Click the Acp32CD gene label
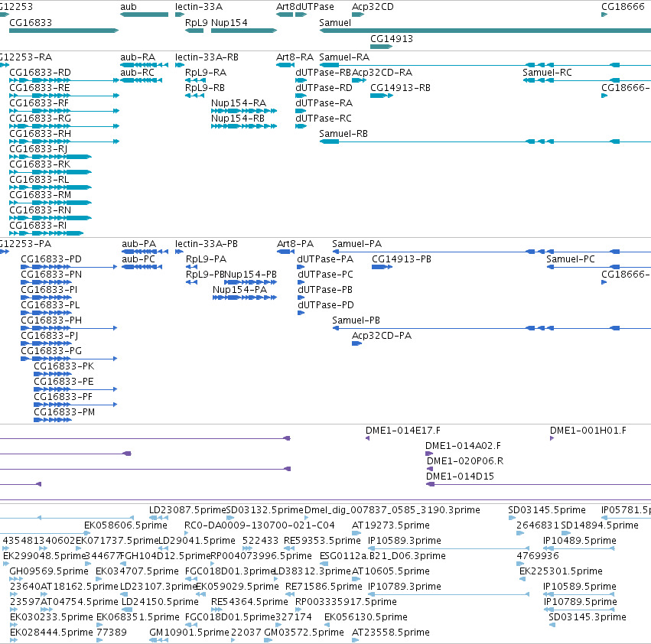 coord(373,7)
